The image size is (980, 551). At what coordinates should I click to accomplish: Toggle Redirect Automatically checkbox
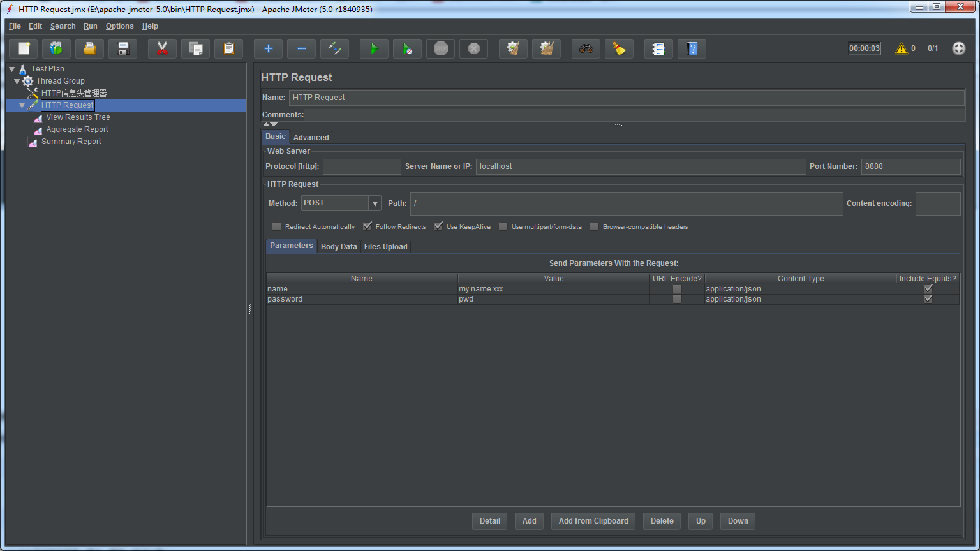click(x=276, y=226)
